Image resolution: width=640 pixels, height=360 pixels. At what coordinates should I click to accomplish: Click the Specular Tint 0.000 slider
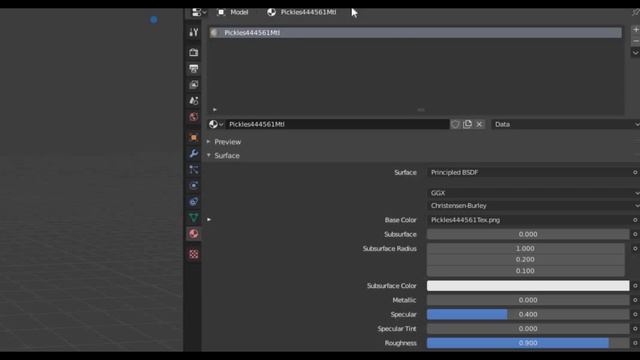528,329
